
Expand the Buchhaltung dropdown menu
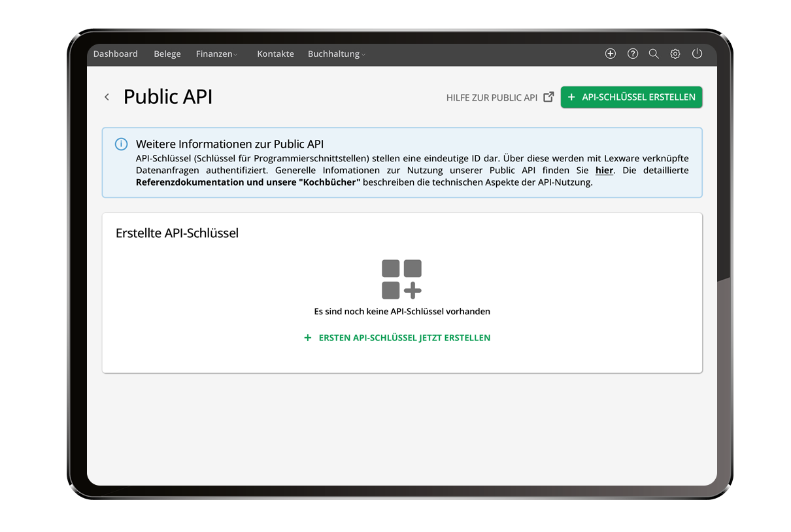pyautogui.click(x=336, y=54)
